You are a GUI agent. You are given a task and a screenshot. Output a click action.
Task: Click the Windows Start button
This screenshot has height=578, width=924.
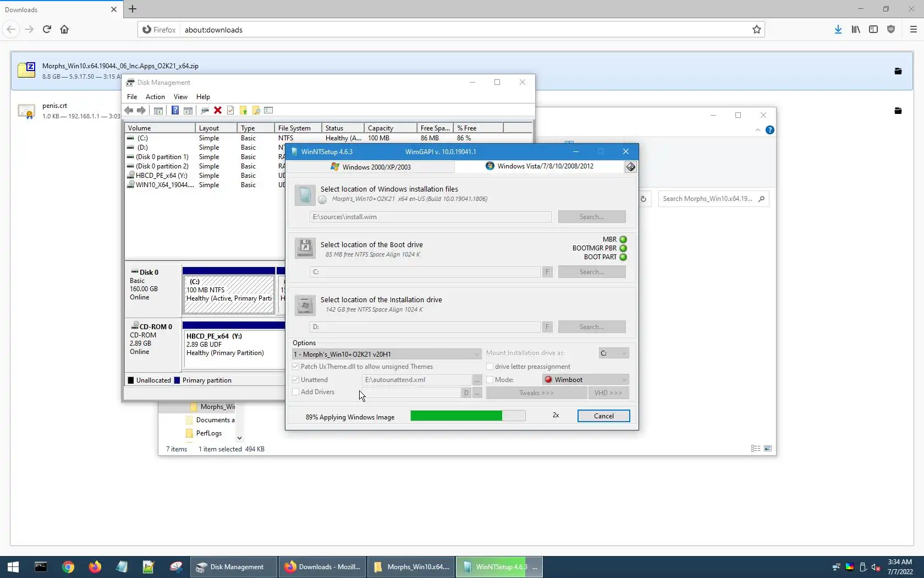(x=13, y=567)
